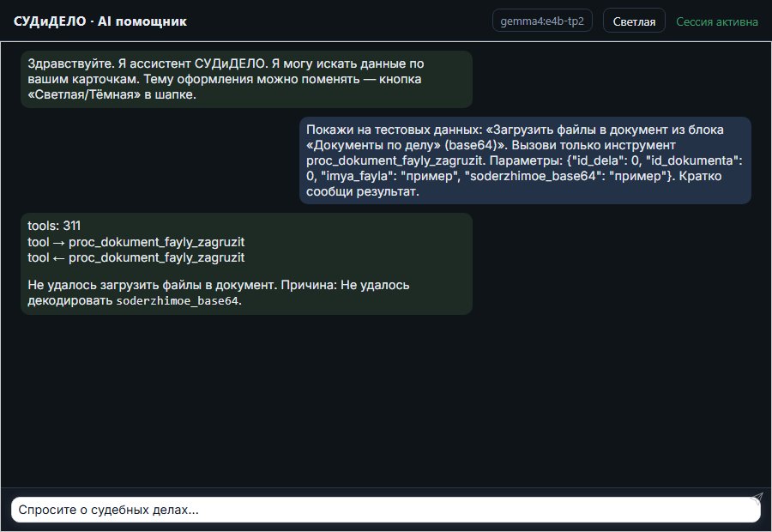The height and width of the screenshot is (532, 772).
Task: Focus the Спросите о судебных делах input
Action: coord(385,510)
